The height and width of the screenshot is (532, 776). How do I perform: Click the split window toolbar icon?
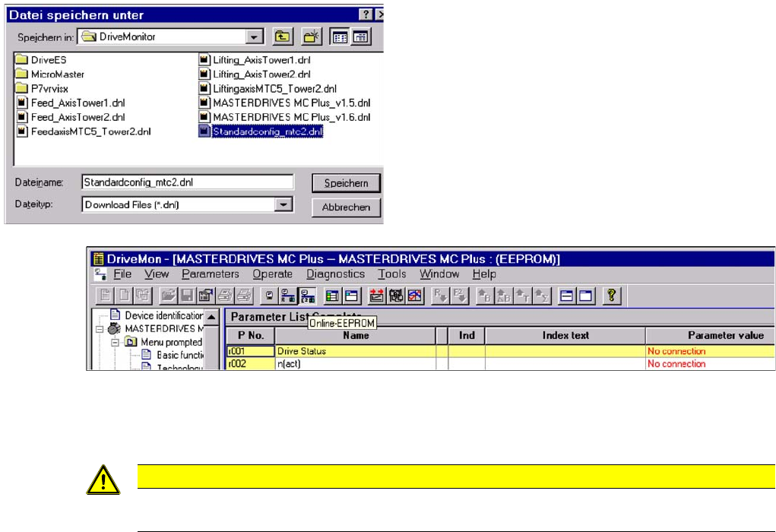(x=567, y=296)
